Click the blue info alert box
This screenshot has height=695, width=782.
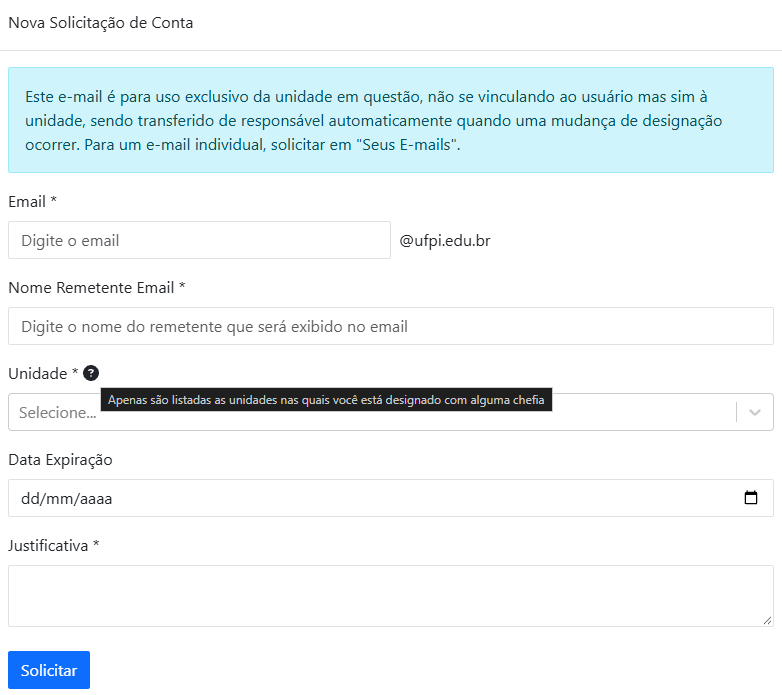[391, 120]
